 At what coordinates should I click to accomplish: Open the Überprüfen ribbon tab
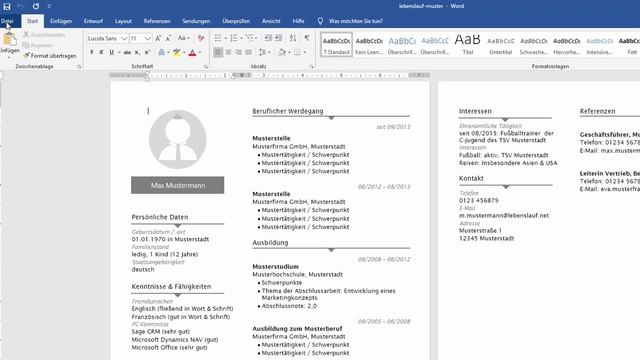click(236, 21)
